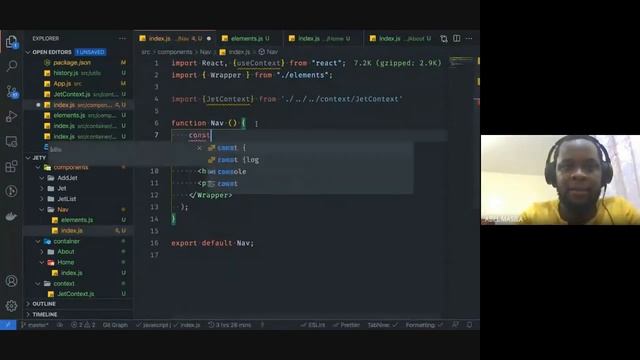The width and height of the screenshot is (640, 360).
Task: Click the notifications bell in status bar
Action: pos(469,325)
